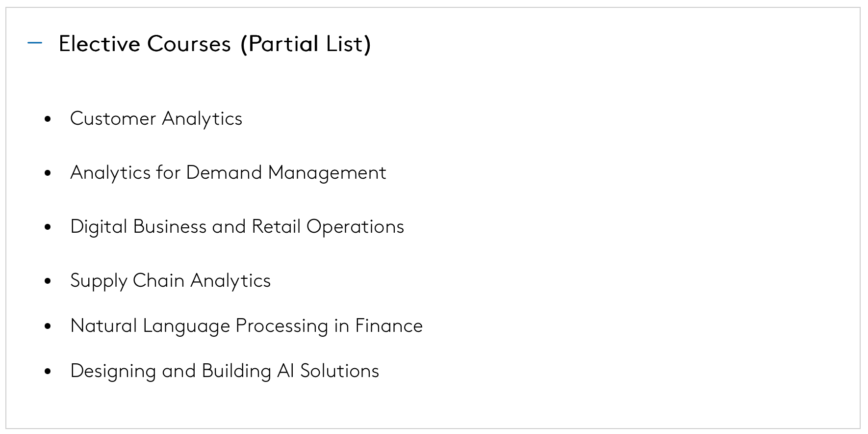Open Analytics for Demand Management course

coord(228,173)
